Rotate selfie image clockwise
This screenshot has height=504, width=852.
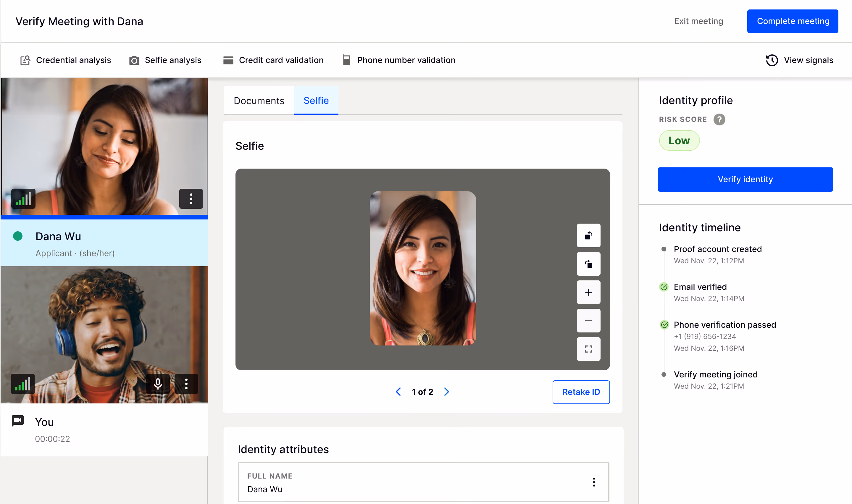[588, 264]
